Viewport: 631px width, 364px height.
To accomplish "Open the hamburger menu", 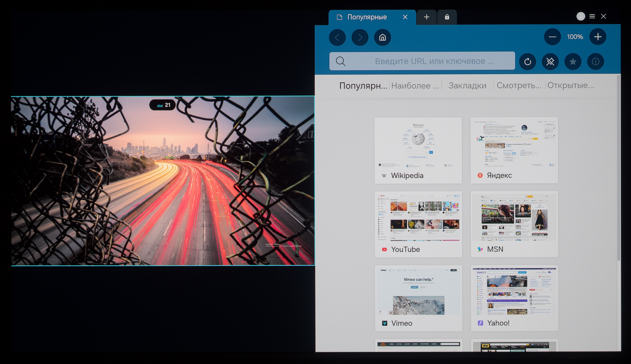I will [x=592, y=16].
